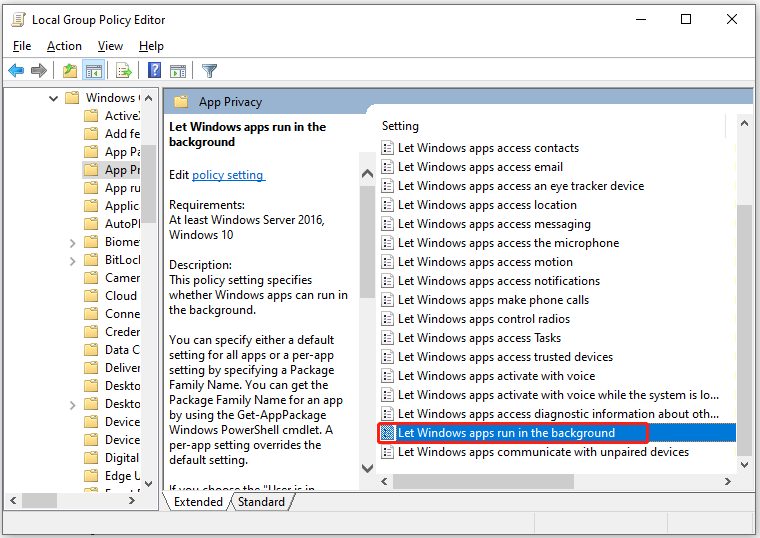Click the forward arrow toolbar icon
This screenshot has width=760, height=538.
point(39,71)
